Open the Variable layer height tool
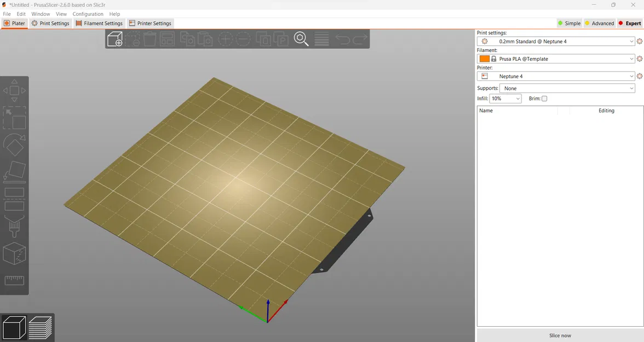Viewport: 644px width, 342px height. (321, 39)
